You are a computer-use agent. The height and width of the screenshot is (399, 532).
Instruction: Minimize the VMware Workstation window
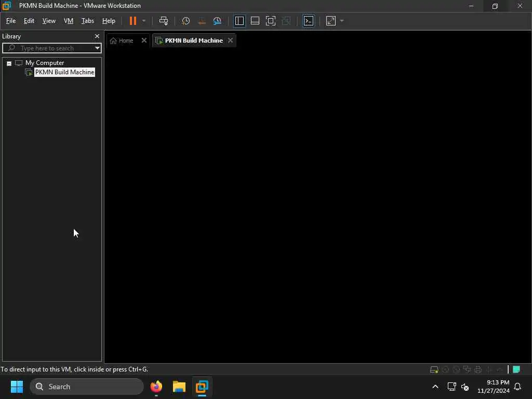click(x=471, y=6)
